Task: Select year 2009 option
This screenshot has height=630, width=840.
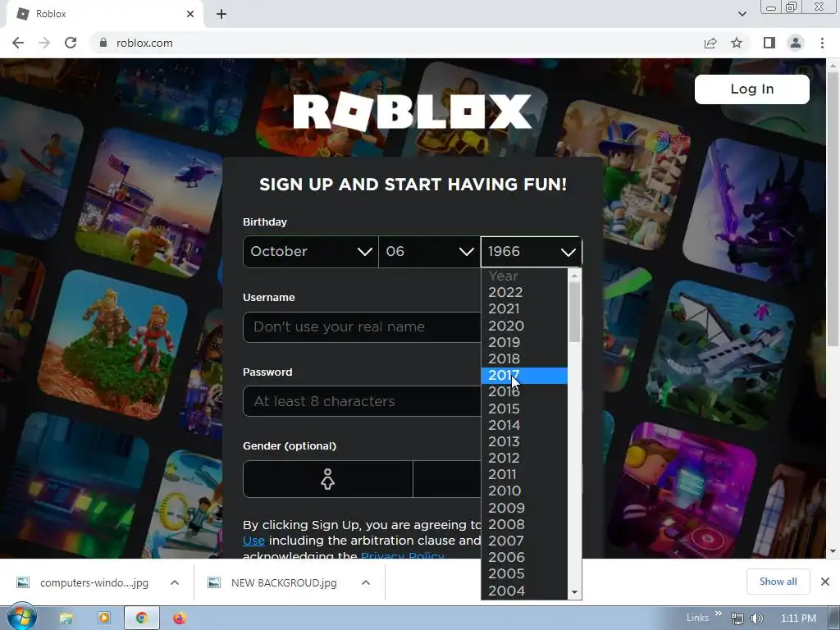Action: click(x=524, y=508)
